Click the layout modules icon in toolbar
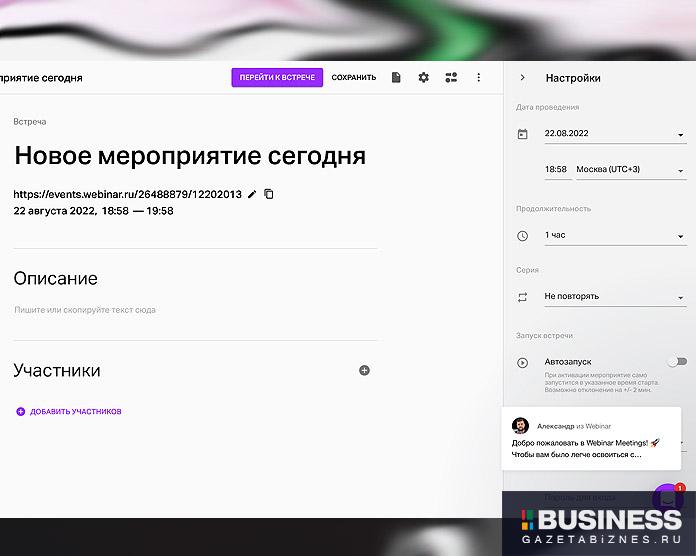This screenshot has width=696, height=556. pos(451,78)
